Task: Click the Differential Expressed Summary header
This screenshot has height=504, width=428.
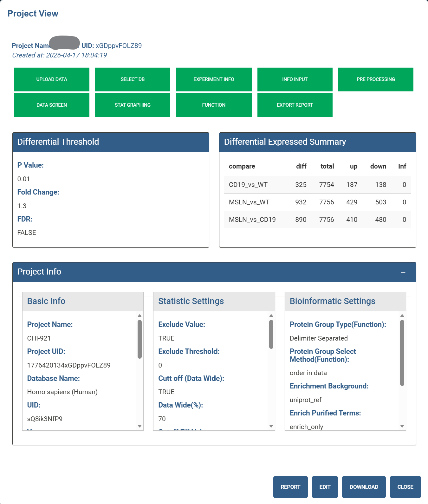Action: (x=317, y=142)
